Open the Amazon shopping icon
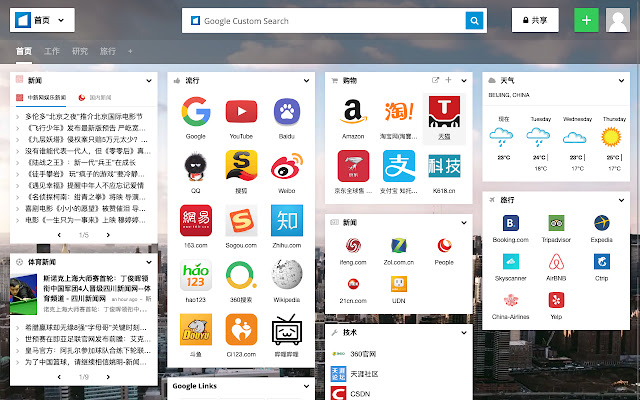640x400 pixels. (x=353, y=111)
